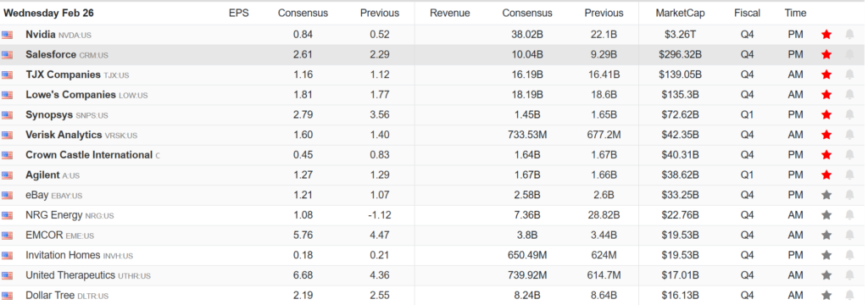Open TJX Companies stock link
868x305 pixels.
tap(77, 75)
